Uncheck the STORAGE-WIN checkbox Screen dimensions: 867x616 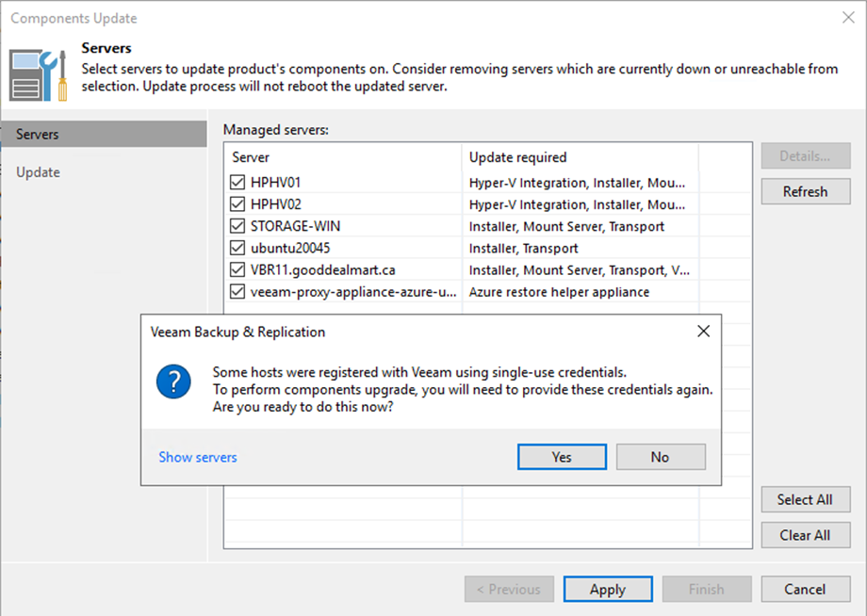[x=237, y=226]
